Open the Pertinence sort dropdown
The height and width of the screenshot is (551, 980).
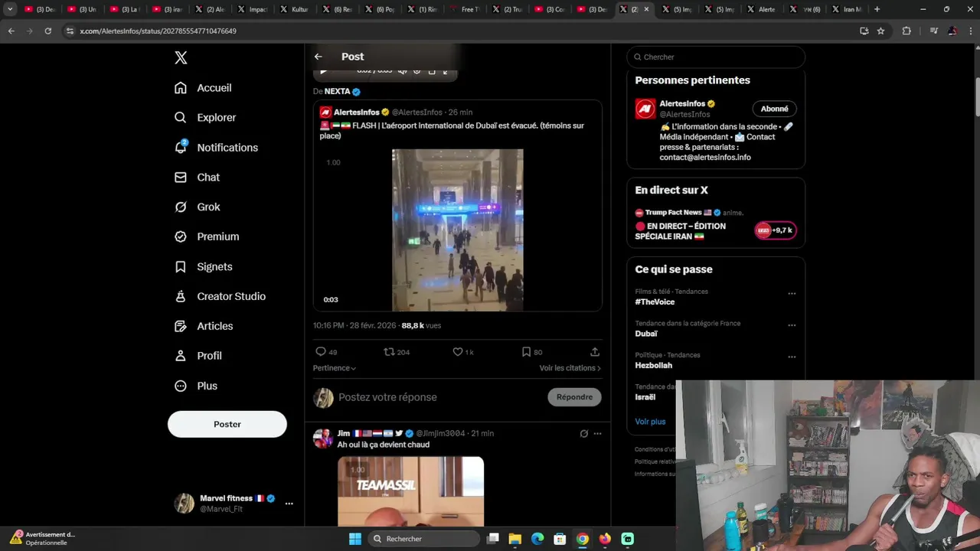click(335, 368)
